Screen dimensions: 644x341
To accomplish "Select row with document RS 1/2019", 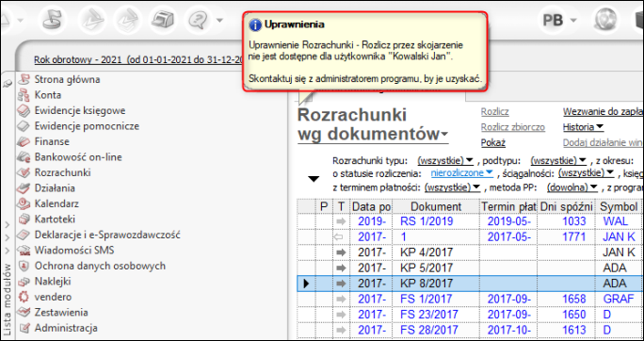I will point(470,221).
